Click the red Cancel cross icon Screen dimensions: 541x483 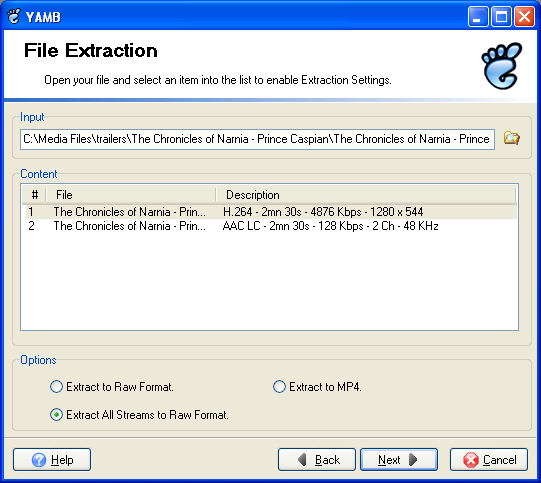[x=471, y=460]
